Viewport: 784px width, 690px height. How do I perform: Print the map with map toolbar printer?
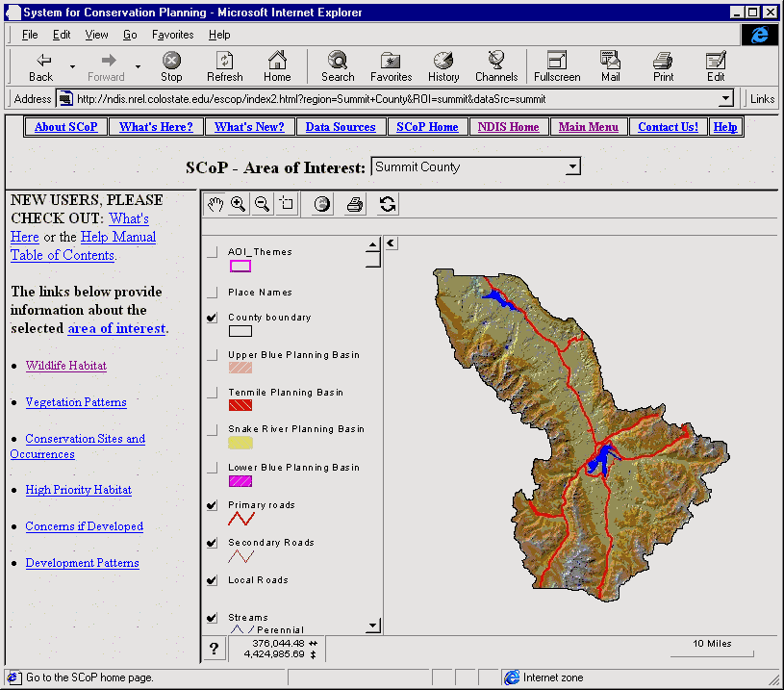[x=355, y=204]
